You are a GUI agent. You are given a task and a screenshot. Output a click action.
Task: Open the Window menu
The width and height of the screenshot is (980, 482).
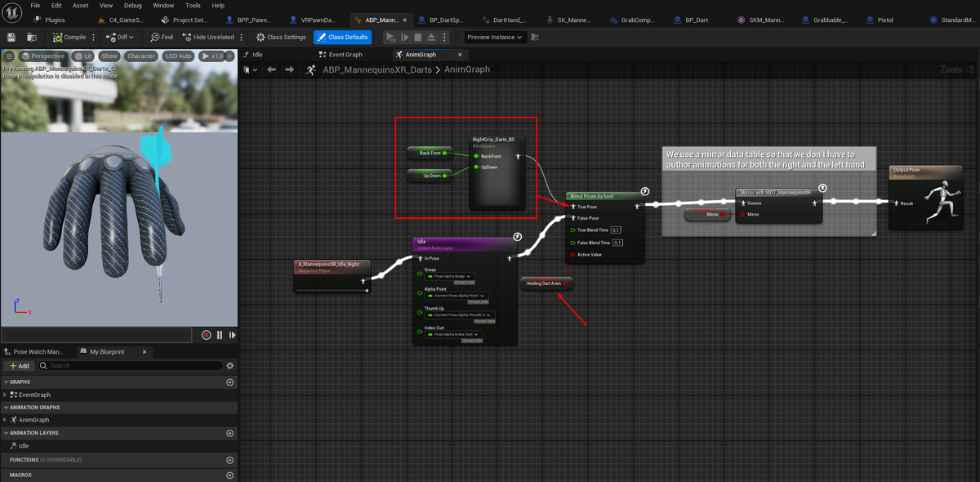click(x=163, y=5)
